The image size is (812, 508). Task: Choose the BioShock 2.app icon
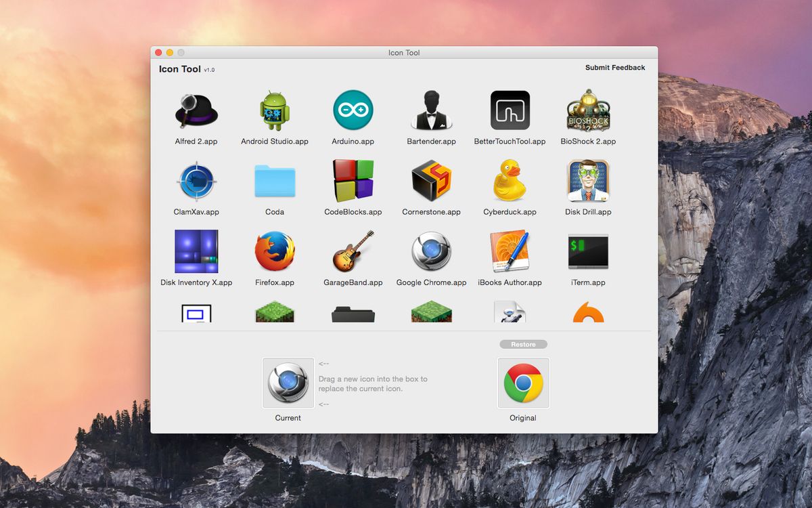(588, 110)
